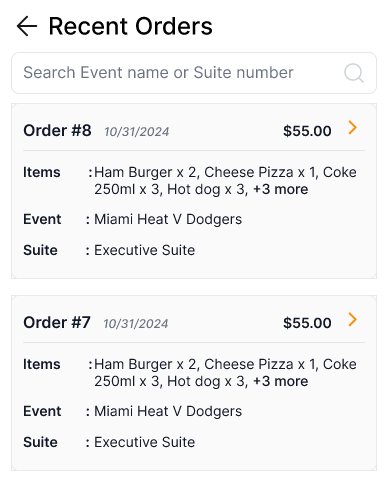Viewport: 385px width, 478px height.
Task: Click the Recent Orders page title
Action: click(x=131, y=26)
